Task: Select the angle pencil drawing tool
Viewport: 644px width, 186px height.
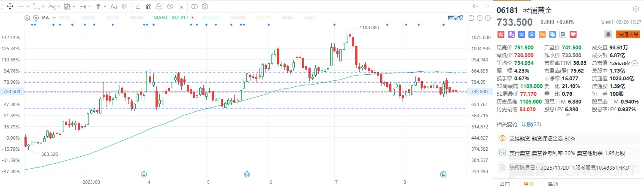Action: pos(137,6)
